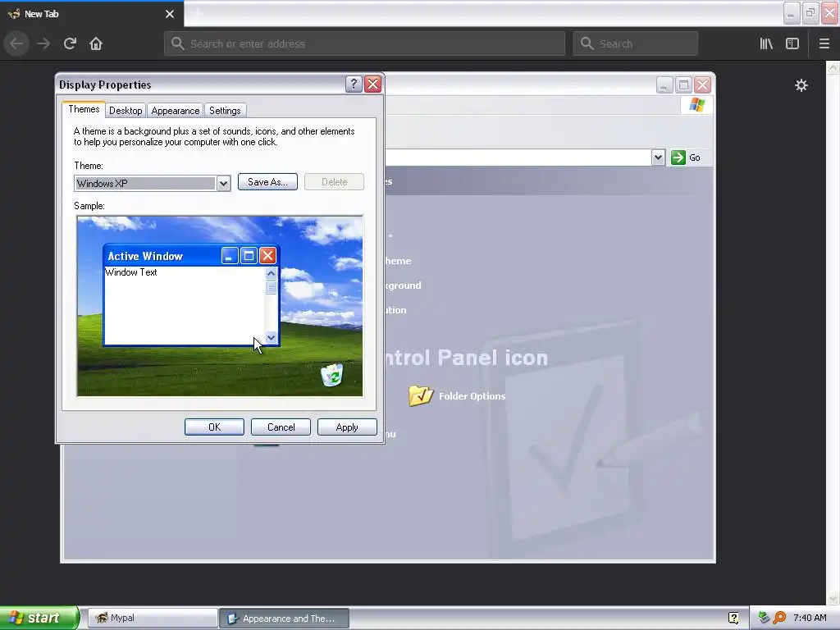
Task: Click the sample Active Window scrollbar up arrow
Action: pyautogui.click(x=271, y=273)
